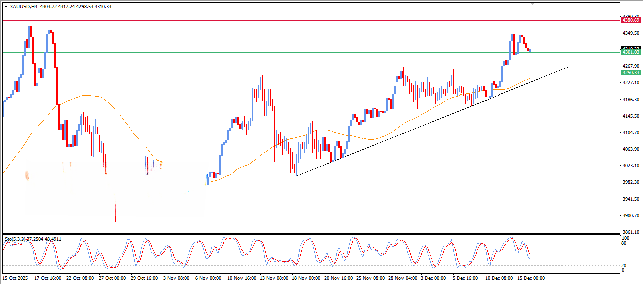The image size is (644, 285).
Task: Click the 28 Nov 04:00 time label
Action: point(402,278)
